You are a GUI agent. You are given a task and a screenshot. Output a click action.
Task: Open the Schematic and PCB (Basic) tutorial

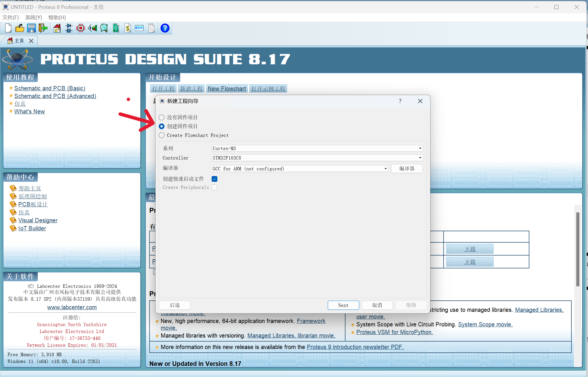[50, 88]
